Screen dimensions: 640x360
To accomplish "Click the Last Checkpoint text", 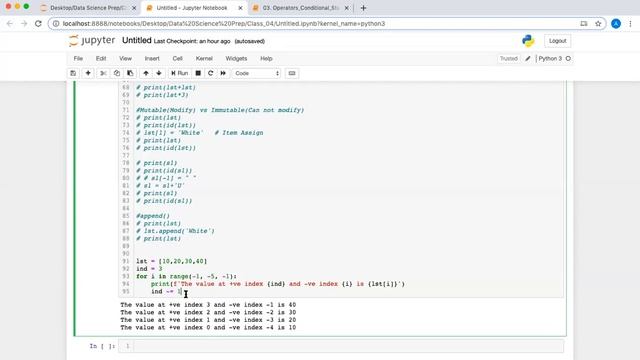I will pyautogui.click(x=192, y=41).
